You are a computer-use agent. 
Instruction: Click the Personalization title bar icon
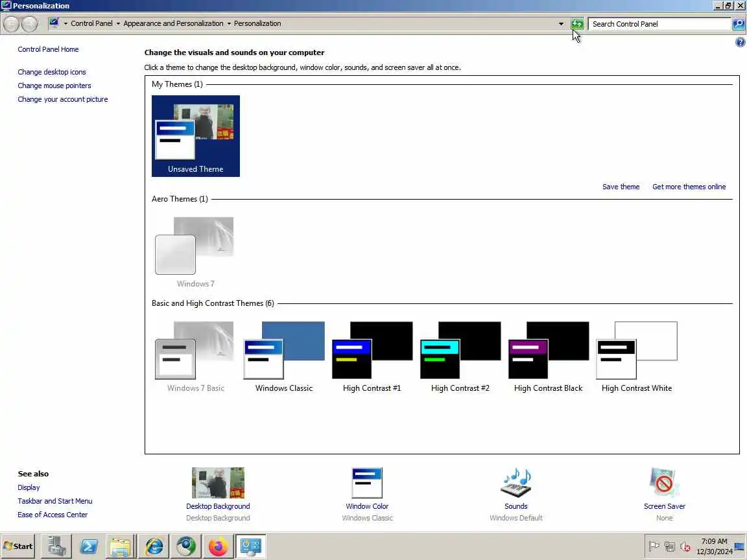pyautogui.click(x=6, y=5)
